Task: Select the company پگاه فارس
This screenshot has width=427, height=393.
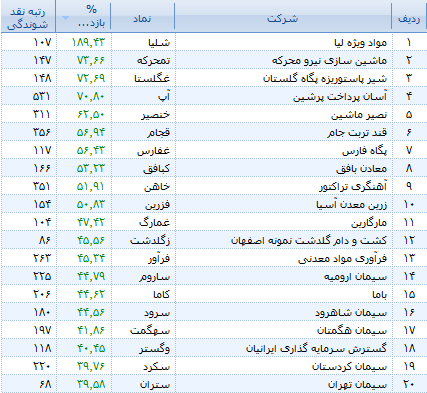Action: pyautogui.click(x=365, y=151)
